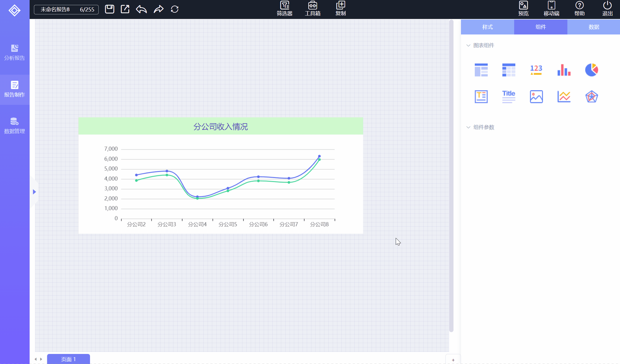Go to previous page tab arrow
The width and height of the screenshot is (620, 364).
tap(36, 359)
